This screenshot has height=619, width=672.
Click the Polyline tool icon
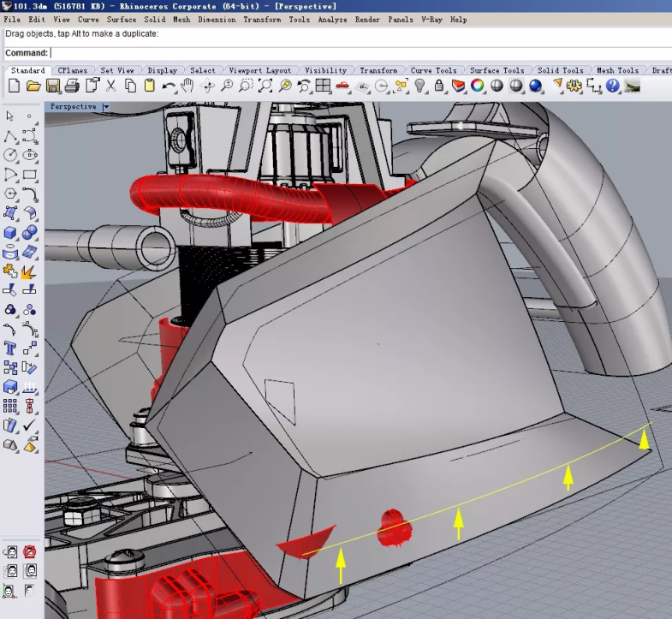tap(10, 136)
